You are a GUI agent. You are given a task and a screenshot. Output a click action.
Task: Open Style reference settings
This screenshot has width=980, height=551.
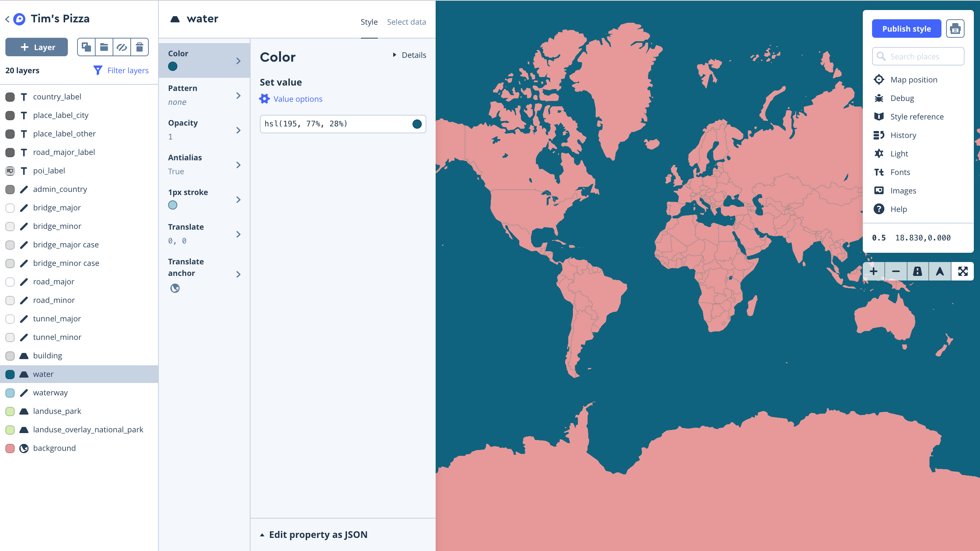pyautogui.click(x=917, y=116)
